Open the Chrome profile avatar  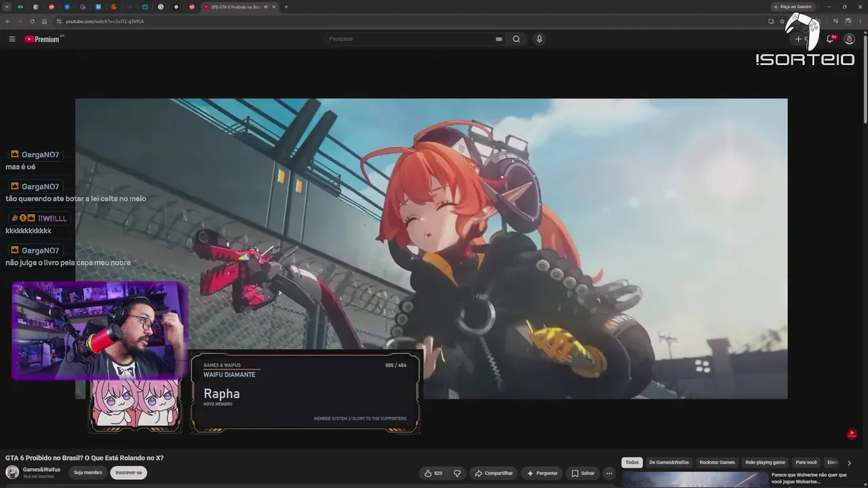pos(848,21)
